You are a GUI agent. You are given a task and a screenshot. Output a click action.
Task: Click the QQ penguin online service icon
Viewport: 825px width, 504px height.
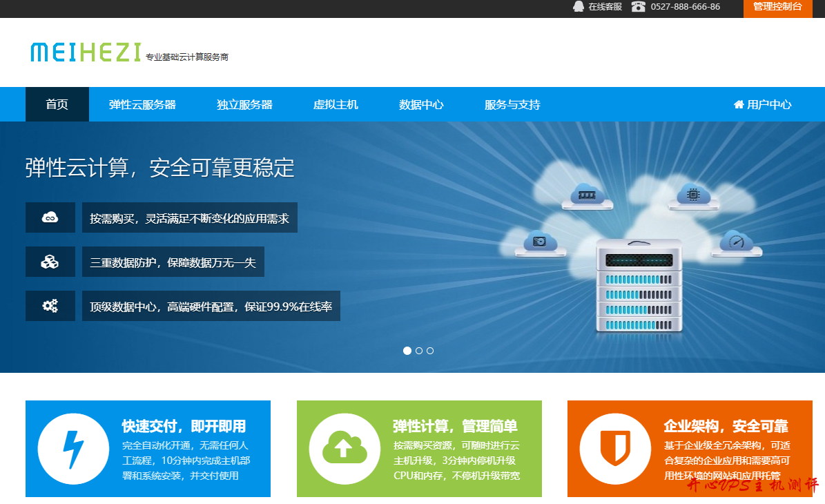tap(579, 7)
